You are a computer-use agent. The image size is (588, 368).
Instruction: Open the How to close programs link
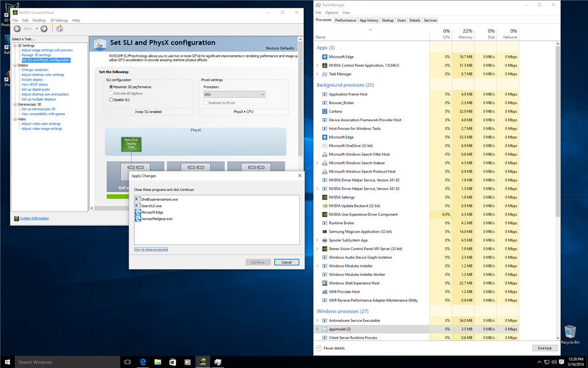(x=151, y=250)
